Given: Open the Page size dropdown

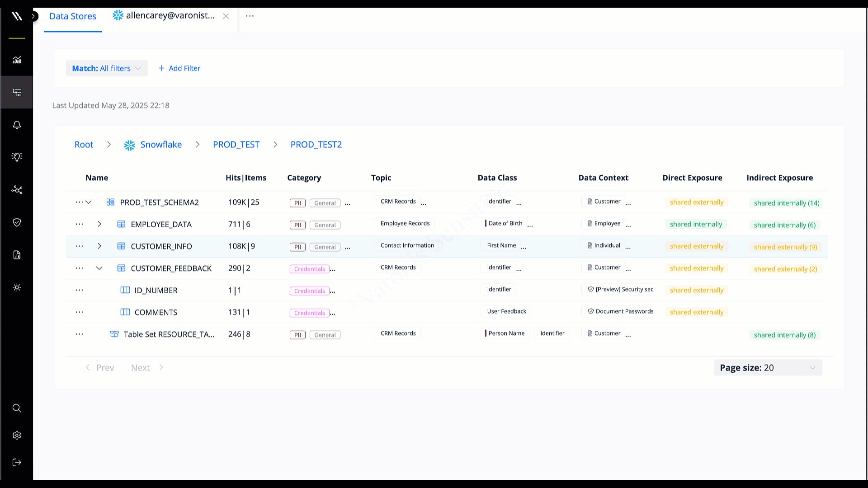Looking at the screenshot, I should pos(768,367).
